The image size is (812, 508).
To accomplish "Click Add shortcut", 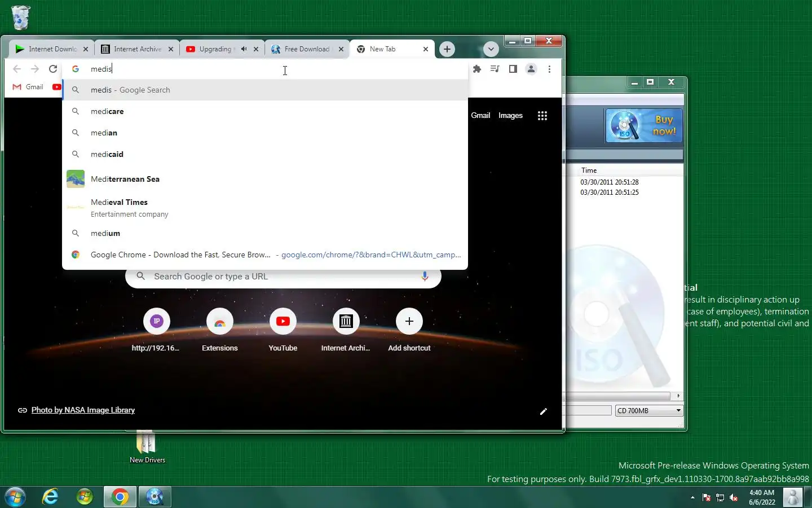I will 409,331.
